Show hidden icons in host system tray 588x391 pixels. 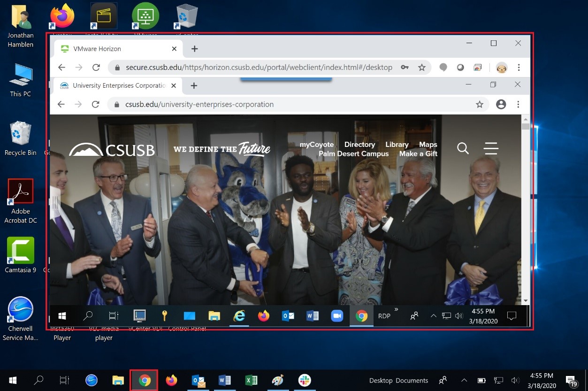tap(464, 380)
